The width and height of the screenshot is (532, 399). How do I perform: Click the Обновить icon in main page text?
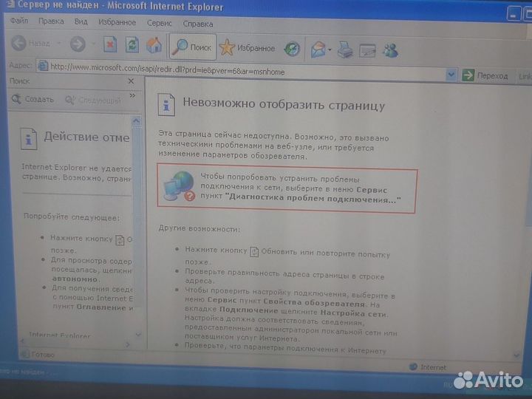click(254, 252)
